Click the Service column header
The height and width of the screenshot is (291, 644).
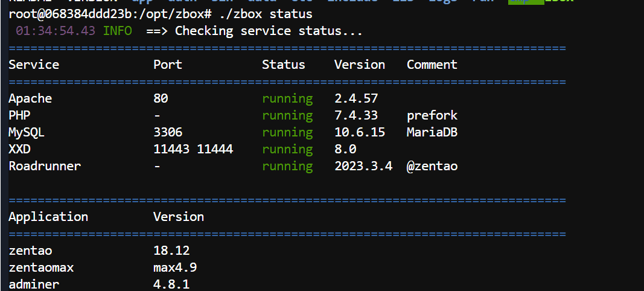pos(34,65)
